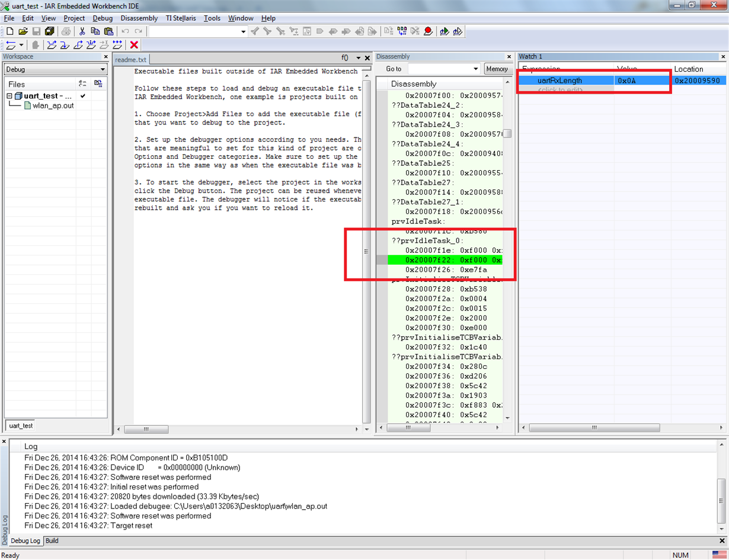
Task: Close the Disassembly panel
Action: (x=509, y=57)
